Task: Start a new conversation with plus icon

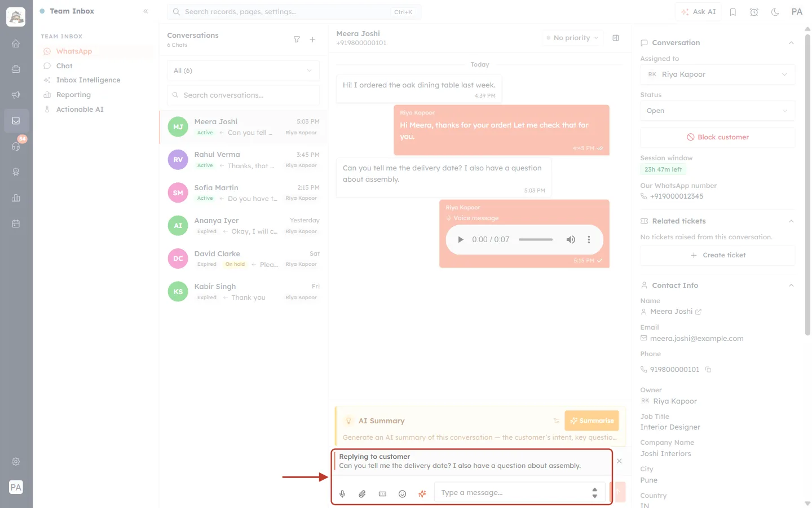Action: click(x=312, y=40)
